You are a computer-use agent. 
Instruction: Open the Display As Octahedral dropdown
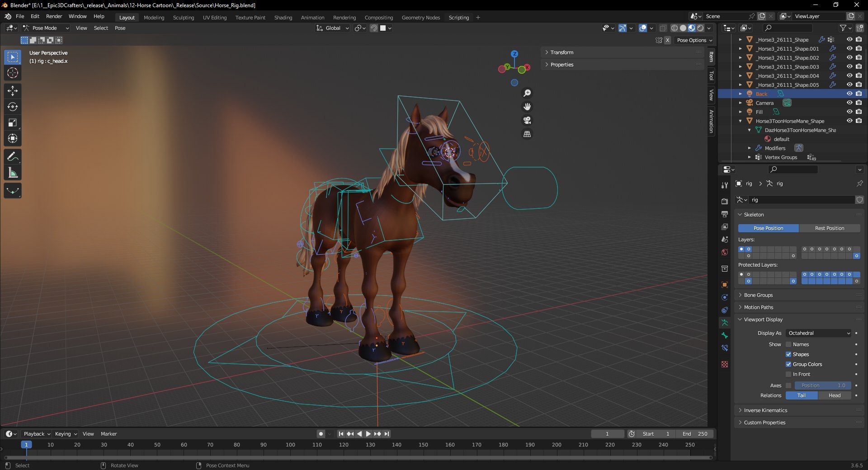819,333
